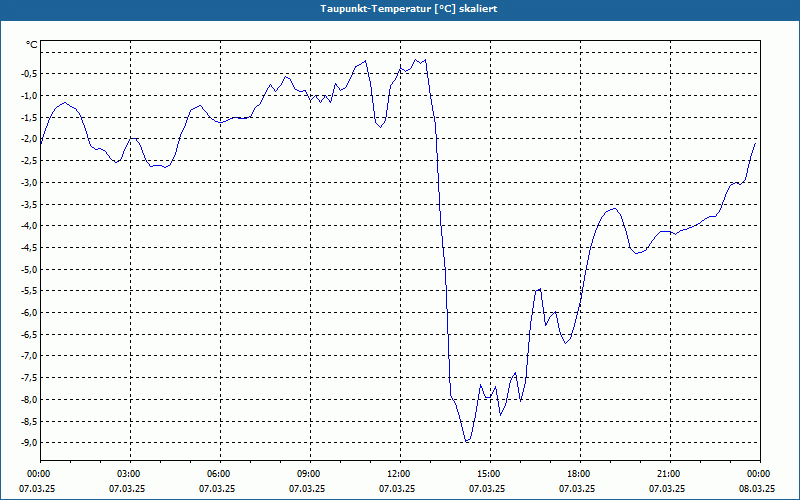Click the -2,0 y-axis label
Image resolution: width=800 pixels, height=500 pixels.
(29, 139)
